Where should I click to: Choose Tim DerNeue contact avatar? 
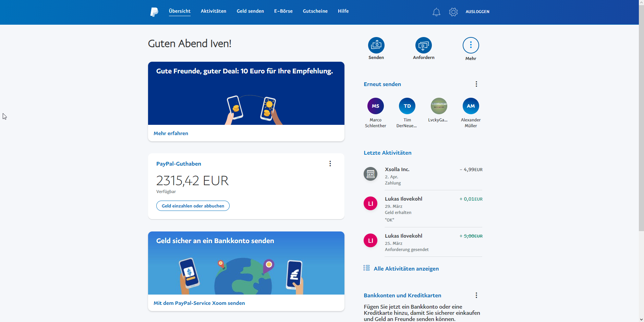407,106
